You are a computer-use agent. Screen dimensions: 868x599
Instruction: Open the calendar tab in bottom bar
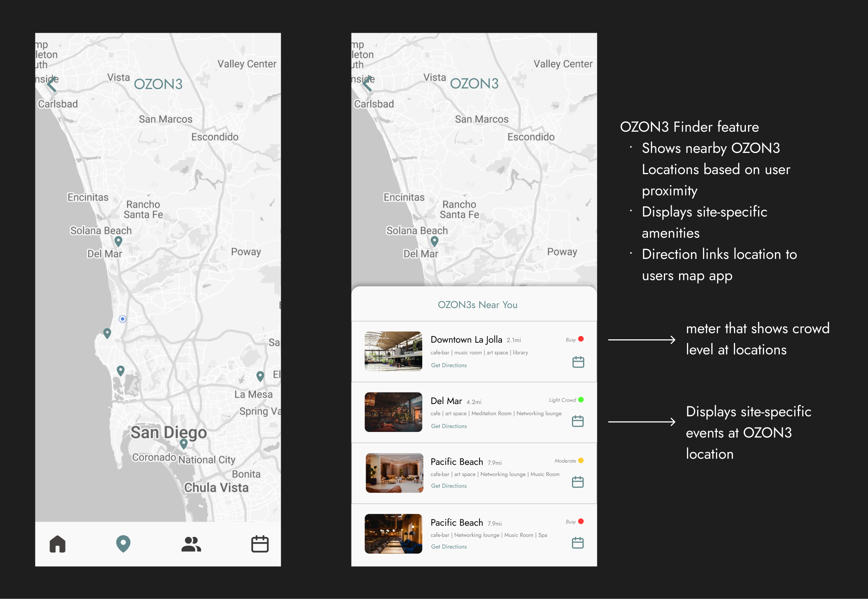pyautogui.click(x=260, y=544)
